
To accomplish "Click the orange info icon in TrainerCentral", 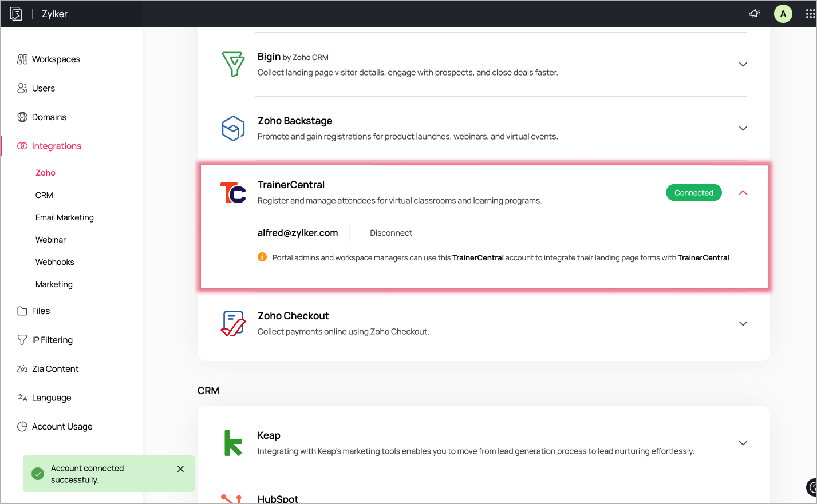I will pos(262,257).
